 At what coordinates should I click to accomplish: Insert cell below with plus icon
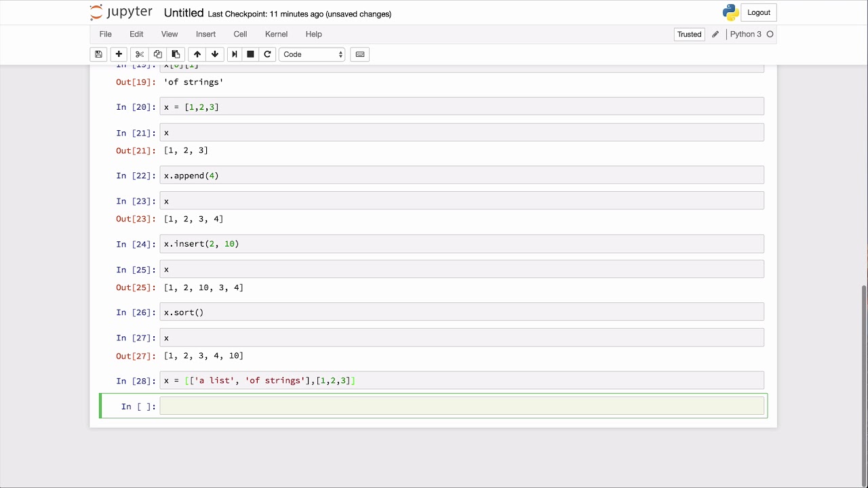tap(119, 54)
